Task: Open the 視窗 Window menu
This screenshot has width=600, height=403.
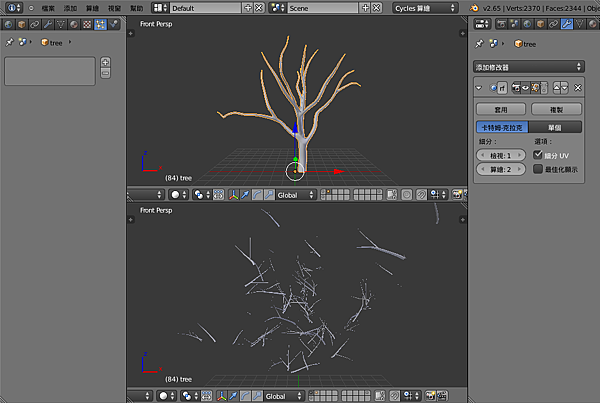Action: (x=114, y=8)
